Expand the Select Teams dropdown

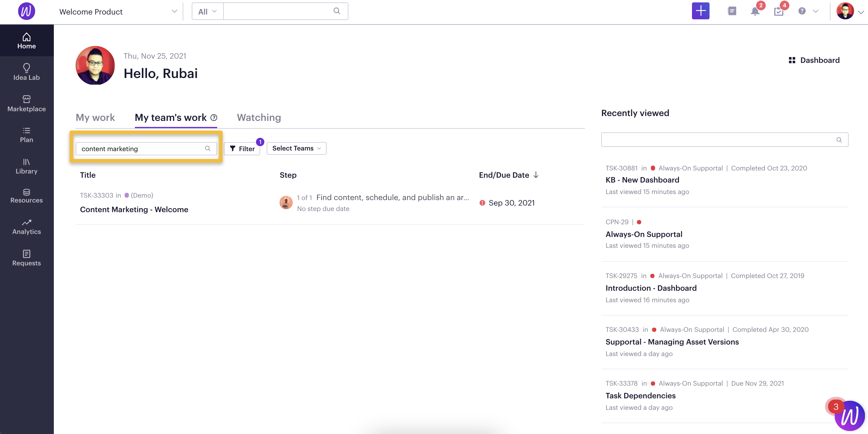point(296,148)
